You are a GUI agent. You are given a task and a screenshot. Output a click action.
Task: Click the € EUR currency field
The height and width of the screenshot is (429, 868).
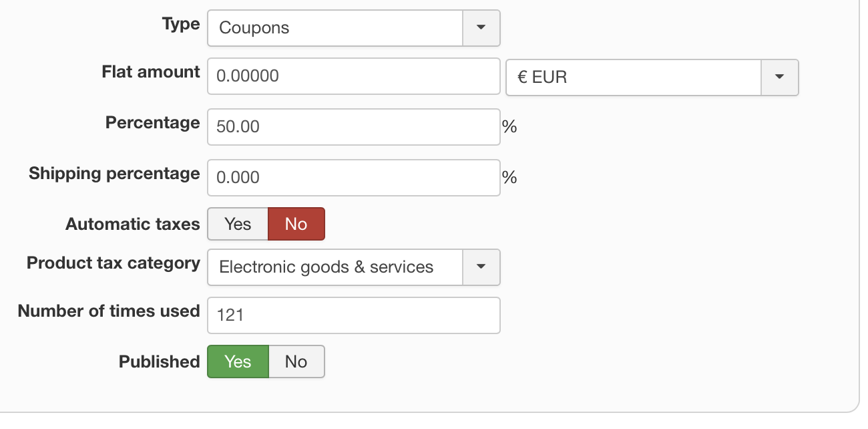pos(634,77)
